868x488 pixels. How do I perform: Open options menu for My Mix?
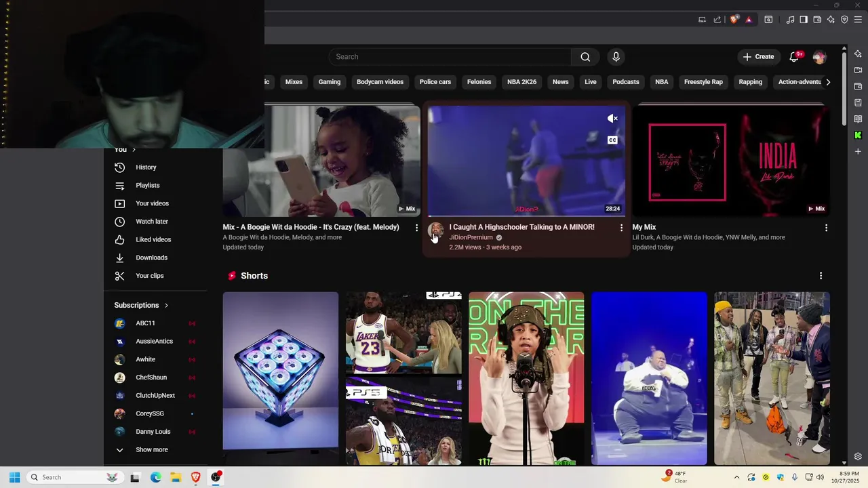[x=826, y=228]
